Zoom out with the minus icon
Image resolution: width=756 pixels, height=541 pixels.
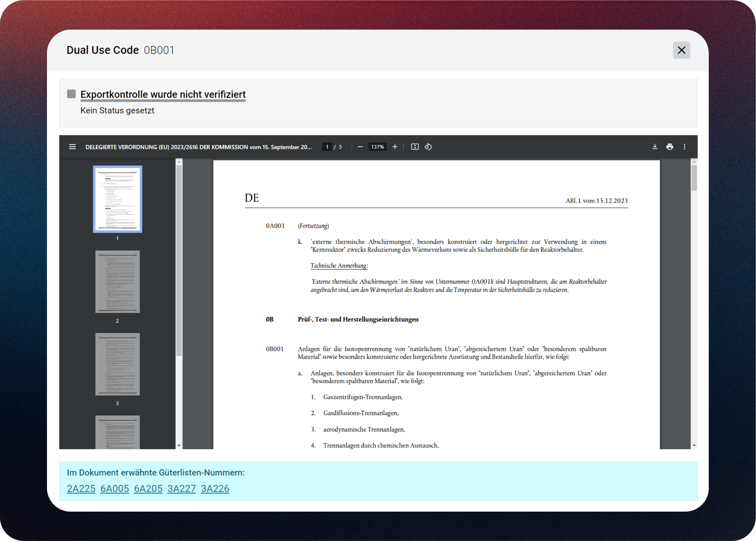click(360, 147)
